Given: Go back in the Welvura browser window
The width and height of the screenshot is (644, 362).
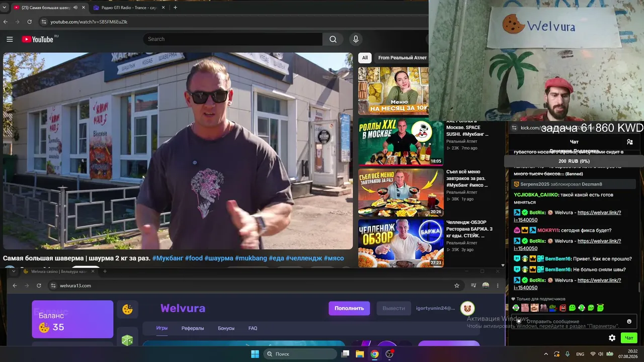Looking at the screenshot, I should coord(15,286).
